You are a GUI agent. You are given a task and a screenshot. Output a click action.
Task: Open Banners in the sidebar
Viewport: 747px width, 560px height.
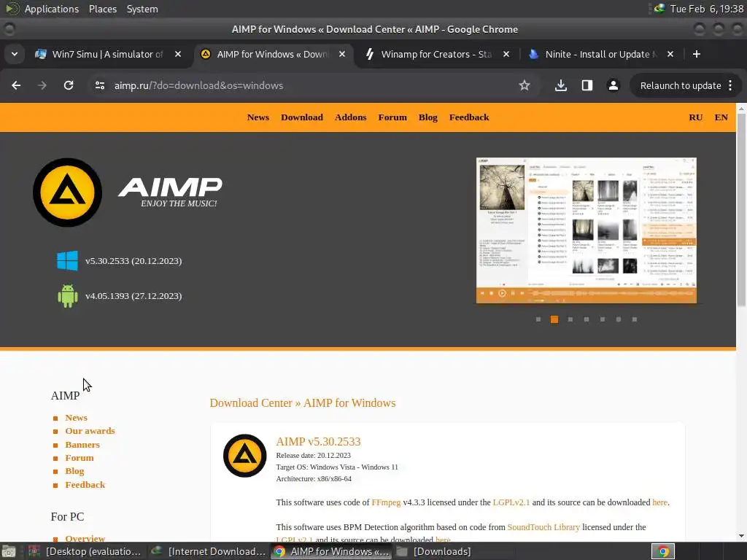click(82, 445)
